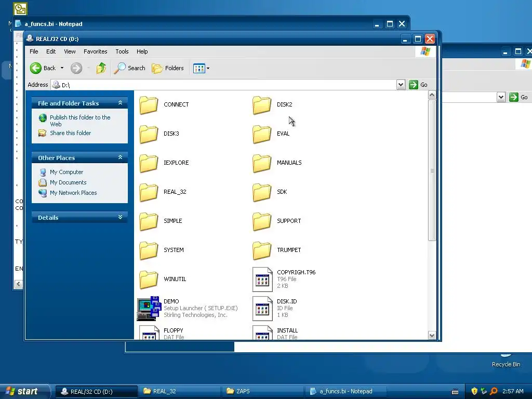This screenshot has width=532, height=399.
Task: Select the INSTALL DAT file icon
Action: [x=262, y=332]
